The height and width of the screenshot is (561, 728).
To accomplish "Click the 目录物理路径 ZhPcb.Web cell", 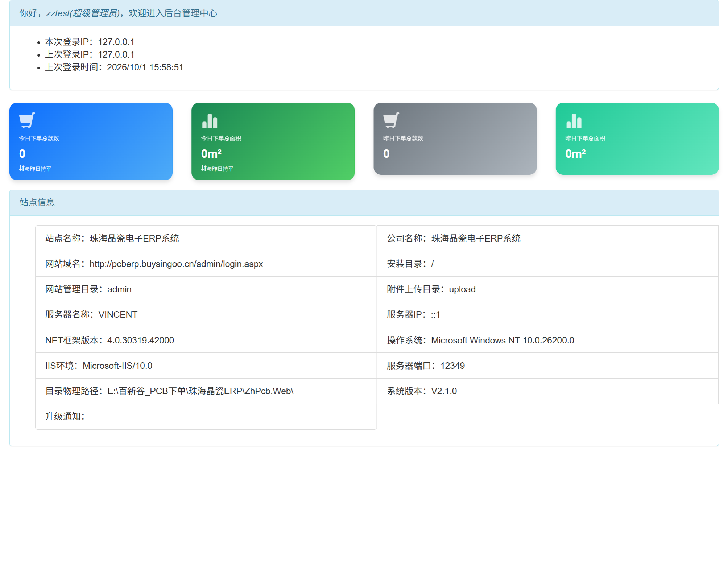I will click(x=206, y=391).
